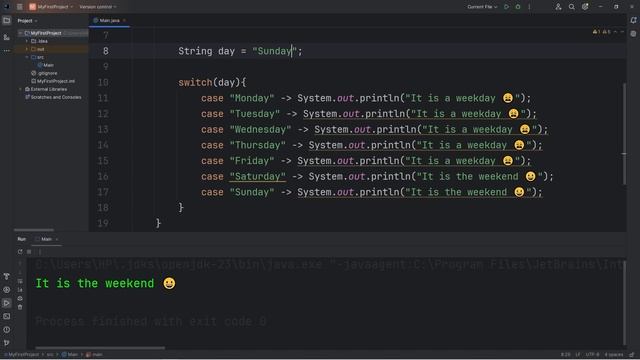Click the project panel horizontal scrollbar
Image resolution: width=640 pixels, height=360 pixels.
tap(34, 230)
